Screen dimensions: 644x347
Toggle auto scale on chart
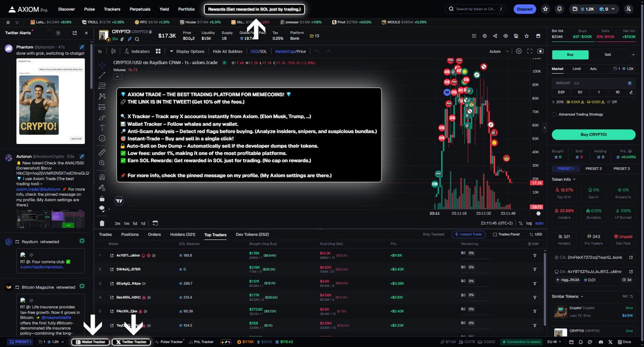pyautogui.click(x=539, y=223)
